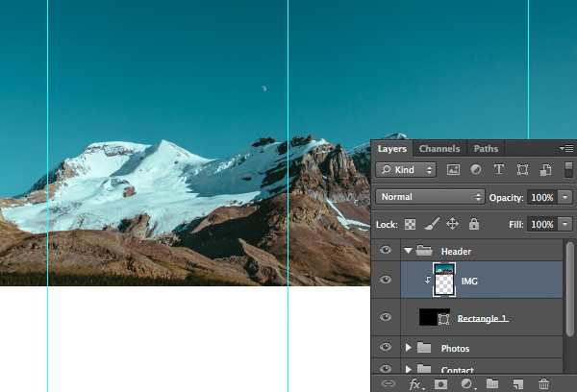Image resolution: width=577 pixels, height=392 pixels.
Task: Select the IMG layer thumbnail
Action: click(x=444, y=280)
